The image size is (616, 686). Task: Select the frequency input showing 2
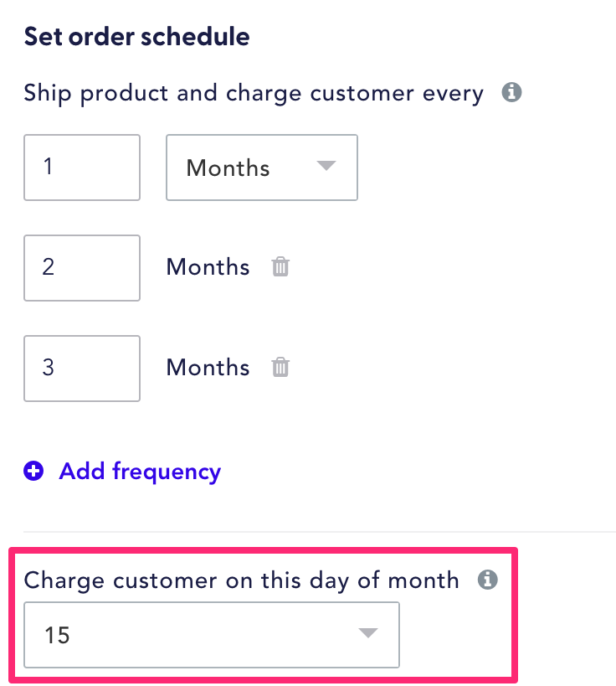tap(81, 267)
